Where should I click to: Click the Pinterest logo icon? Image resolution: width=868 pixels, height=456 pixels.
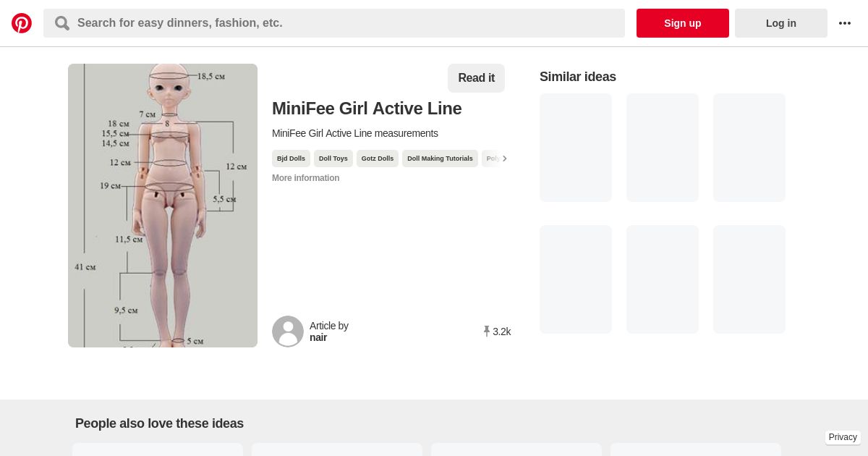point(22,23)
